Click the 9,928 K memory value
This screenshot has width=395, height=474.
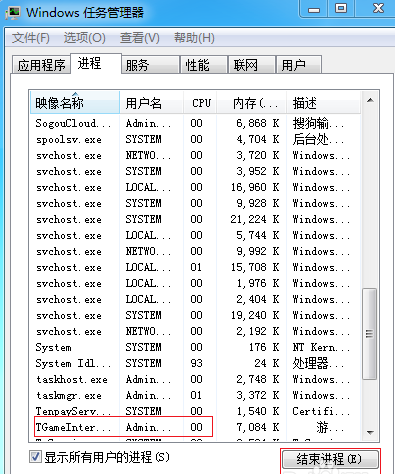[x=258, y=203]
